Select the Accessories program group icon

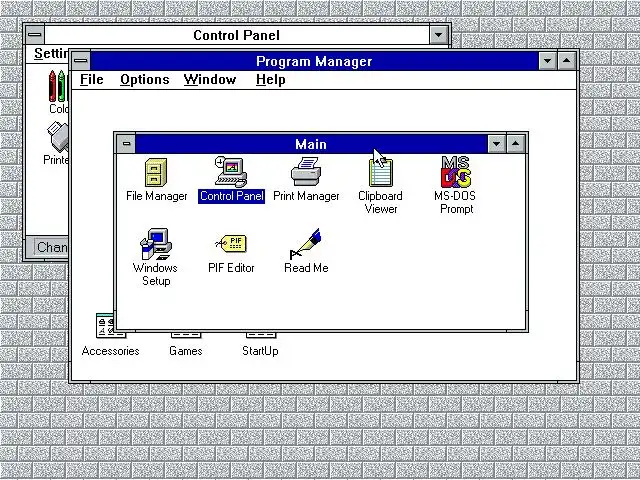[x=110, y=336]
